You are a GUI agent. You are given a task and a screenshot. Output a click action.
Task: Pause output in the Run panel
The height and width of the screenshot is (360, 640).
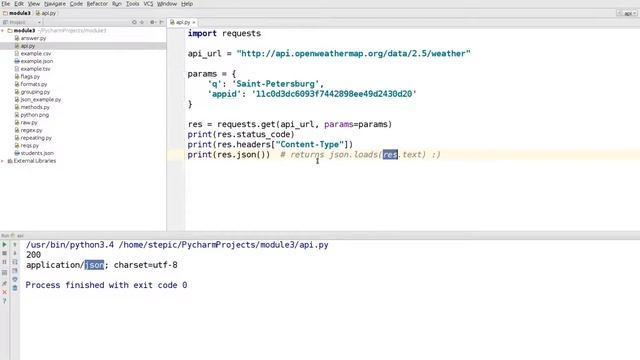(4, 262)
